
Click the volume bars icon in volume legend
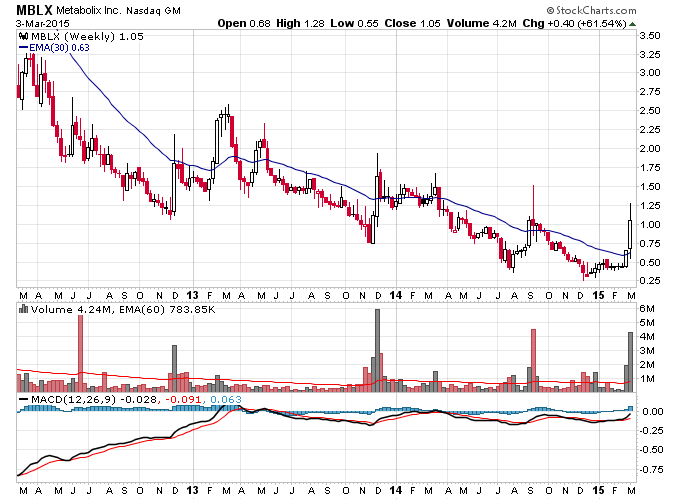[x=24, y=309]
